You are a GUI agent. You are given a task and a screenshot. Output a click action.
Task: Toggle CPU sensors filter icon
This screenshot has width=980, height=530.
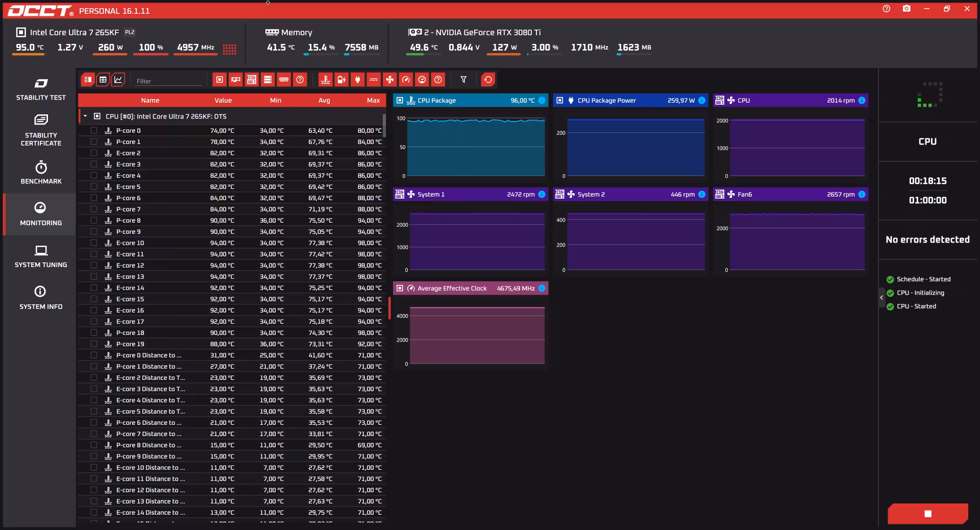click(219, 80)
